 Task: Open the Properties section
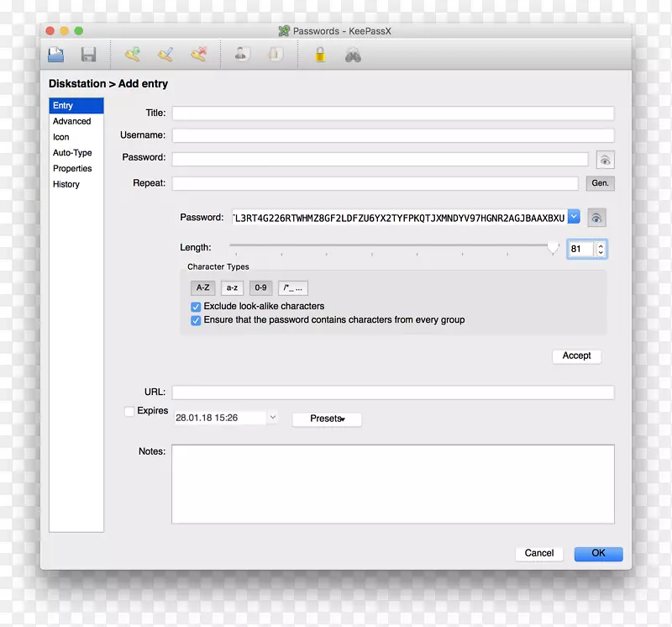click(x=76, y=169)
